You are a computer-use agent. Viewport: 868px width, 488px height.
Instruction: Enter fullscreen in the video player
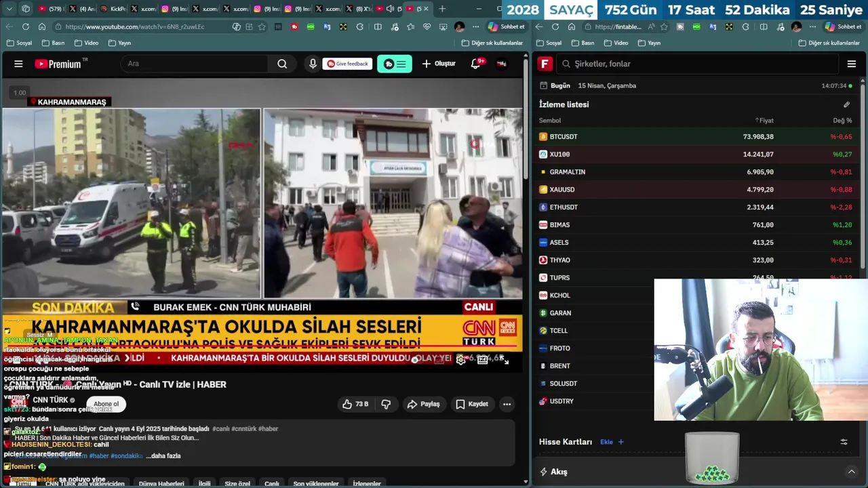click(x=505, y=360)
